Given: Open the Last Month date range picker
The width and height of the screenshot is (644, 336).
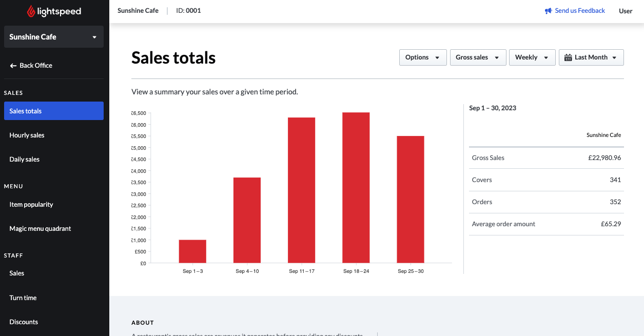Looking at the screenshot, I should pos(591,57).
